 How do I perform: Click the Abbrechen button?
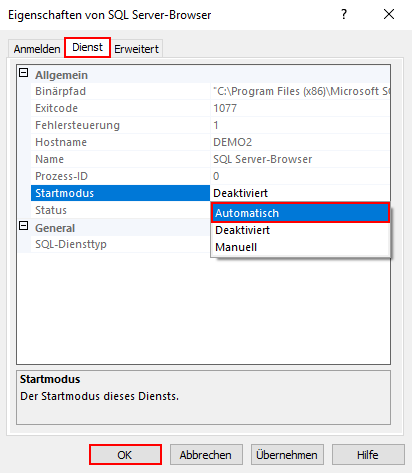(x=206, y=455)
